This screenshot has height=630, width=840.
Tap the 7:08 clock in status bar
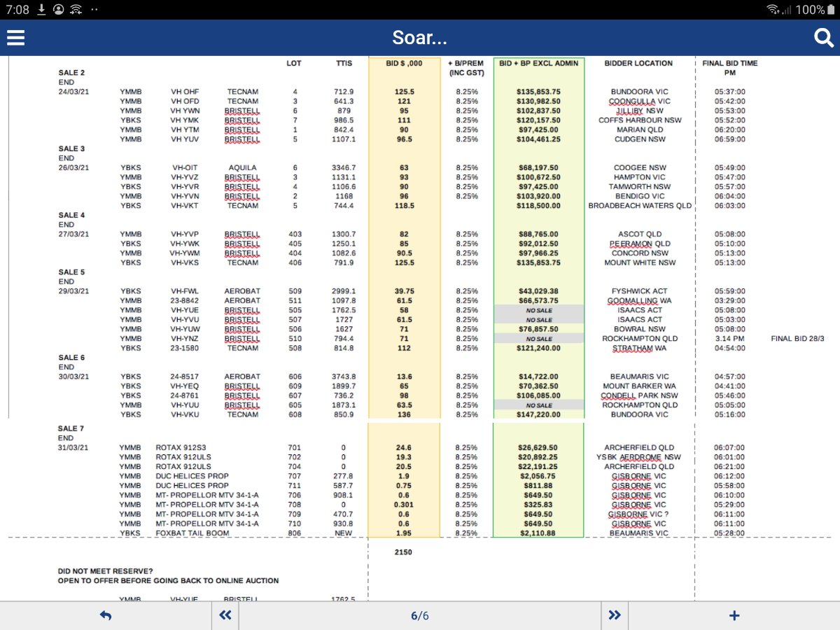click(17, 10)
